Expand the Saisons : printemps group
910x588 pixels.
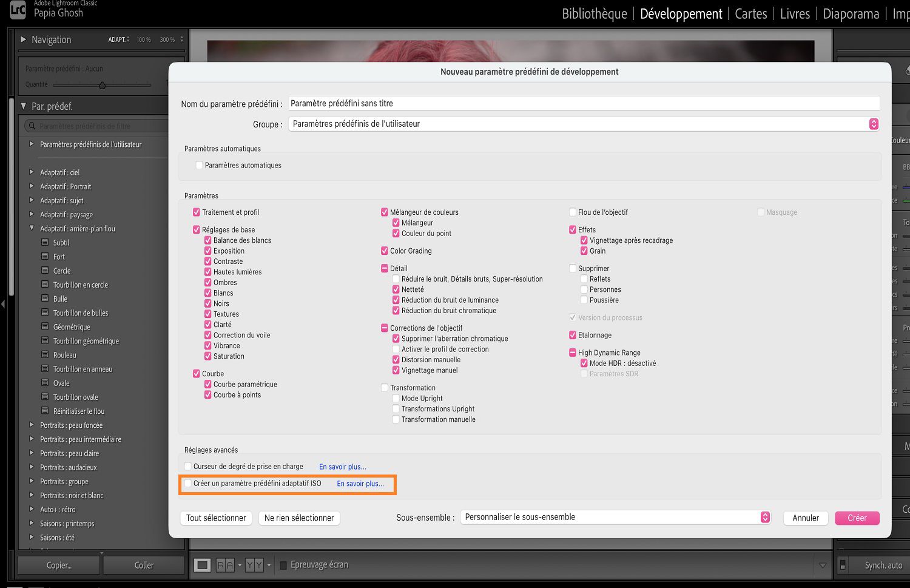coord(32,523)
